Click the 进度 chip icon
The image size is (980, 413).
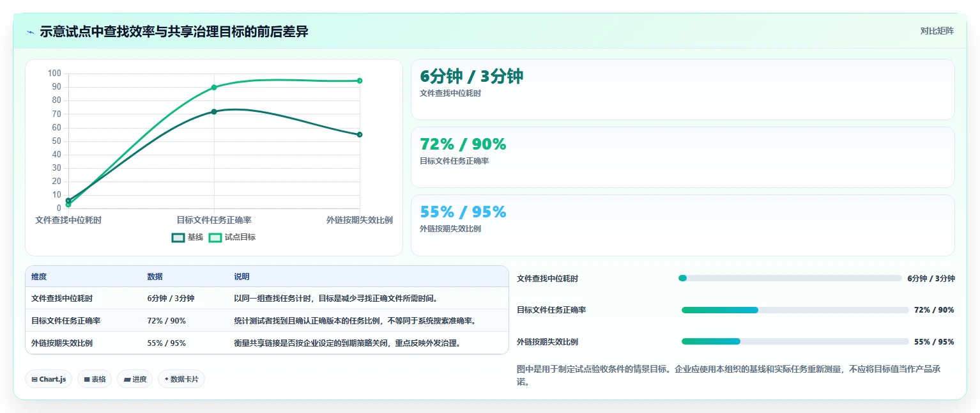pyautogui.click(x=127, y=379)
